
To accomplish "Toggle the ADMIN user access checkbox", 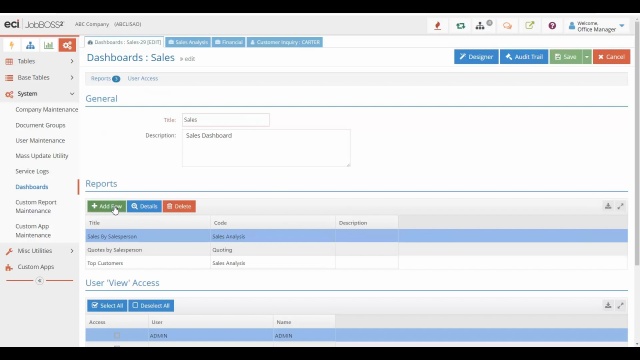I will [117, 335].
